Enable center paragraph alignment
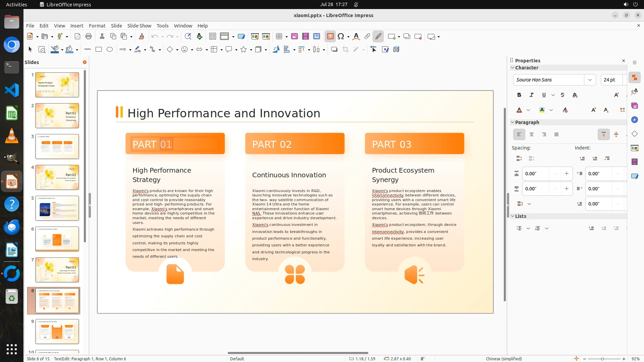 click(531, 135)
